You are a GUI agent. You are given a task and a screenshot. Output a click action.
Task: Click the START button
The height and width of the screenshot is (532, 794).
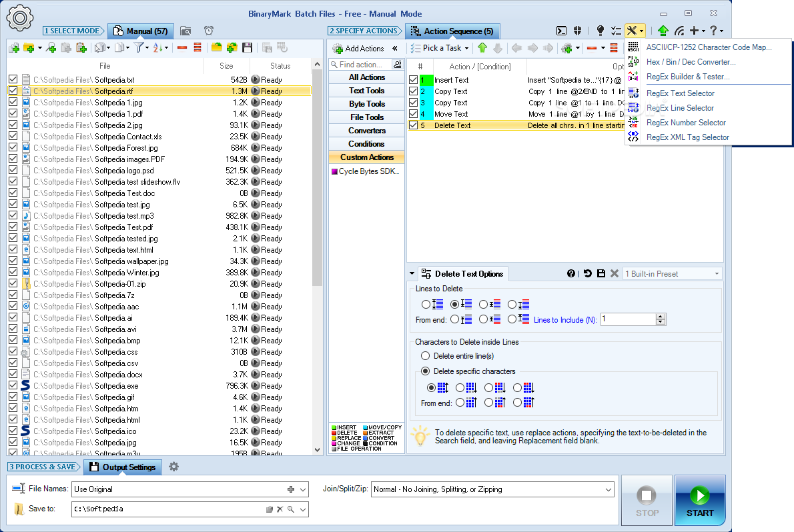tap(700, 500)
